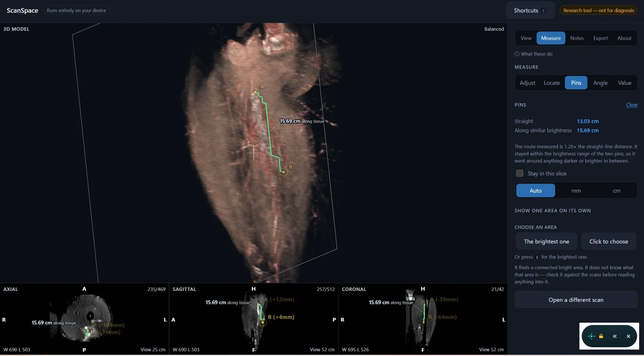The width and height of the screenshot is (644, 356).
Task: Click the 15.69 cm along tissue label in 3D view
Action: [x=302, y=121]
